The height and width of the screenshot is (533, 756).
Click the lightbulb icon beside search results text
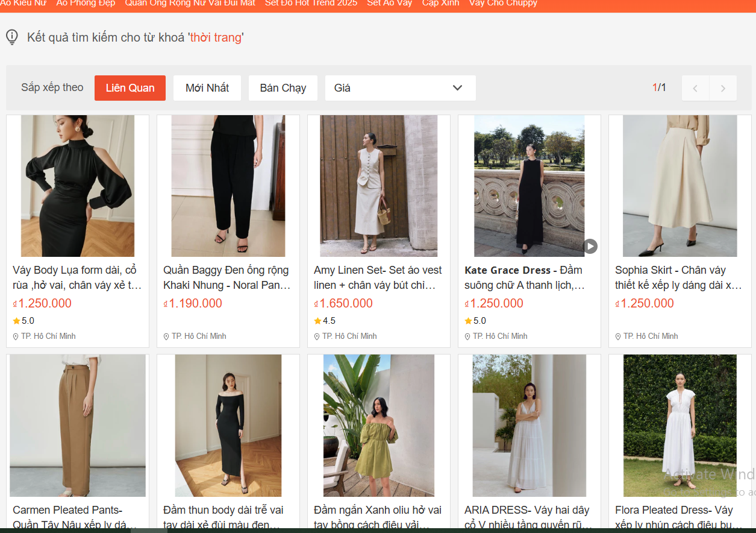pyautogui.click(x=12, y=37)
